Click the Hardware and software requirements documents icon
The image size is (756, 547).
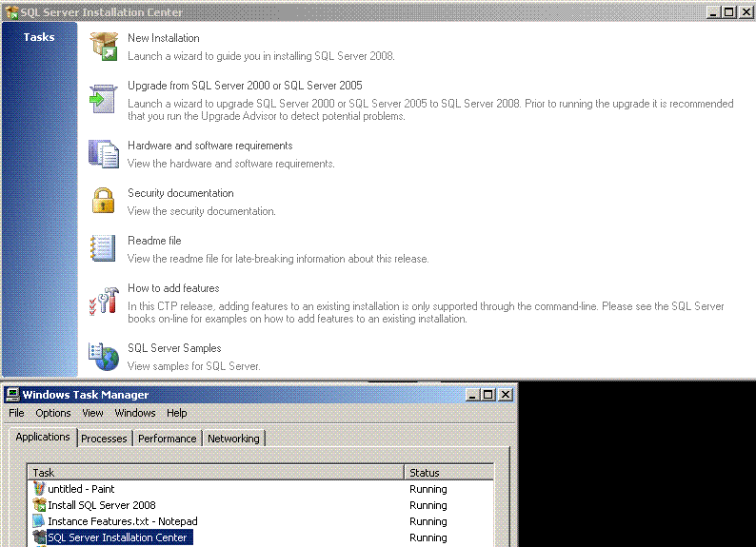104,154
